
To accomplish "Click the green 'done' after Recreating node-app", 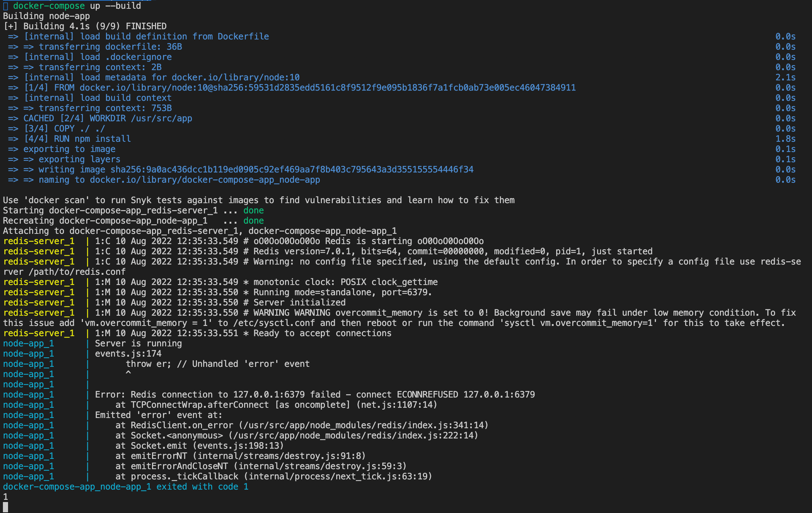I will coord(253,221).
